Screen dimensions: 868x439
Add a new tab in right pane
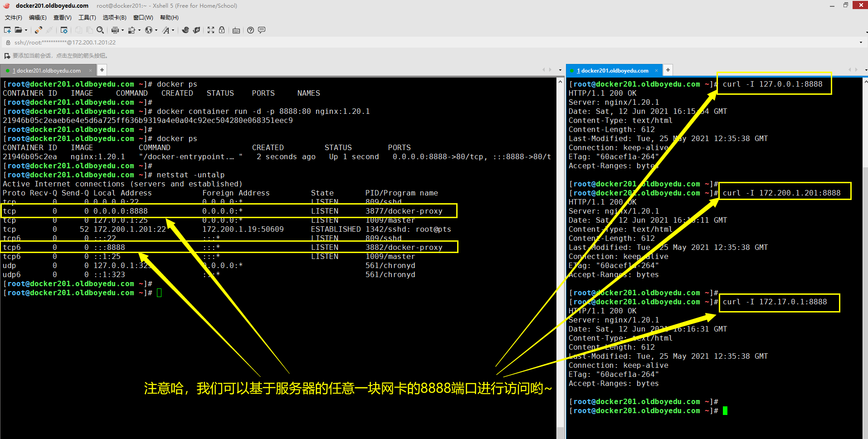[x=668, y=70]
